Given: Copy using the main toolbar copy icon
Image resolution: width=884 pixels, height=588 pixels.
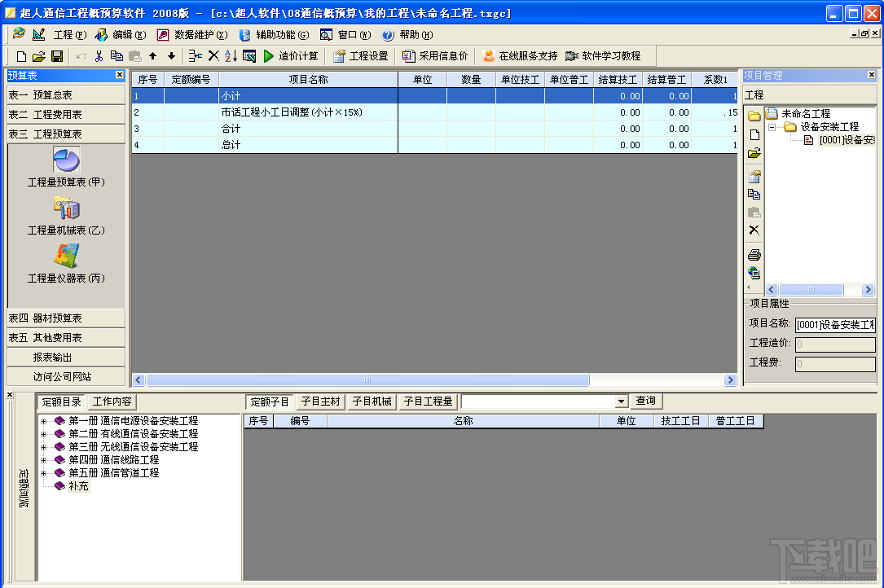Looking at the screenshot, I should pyautogui.click(x=117, y=56).
